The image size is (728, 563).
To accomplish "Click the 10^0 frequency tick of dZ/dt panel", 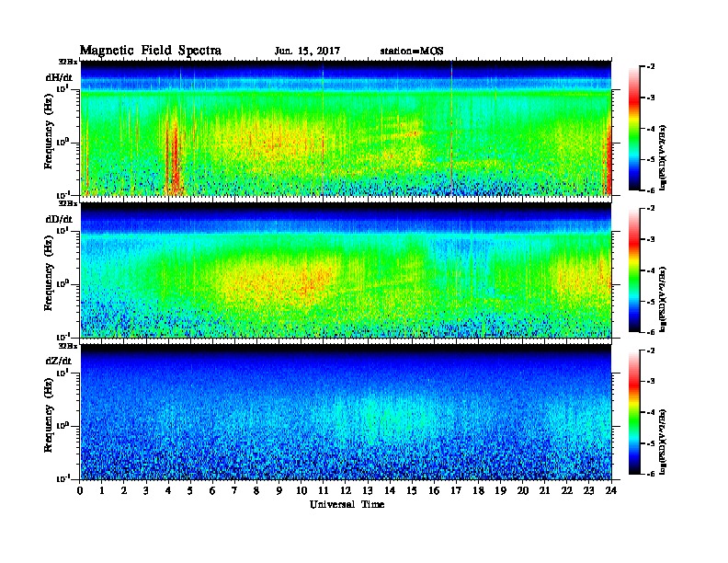I will click(63, 426).
